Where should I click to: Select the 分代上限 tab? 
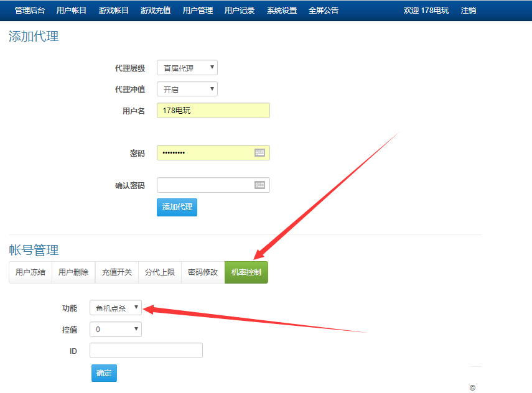[x=159, y=272]
